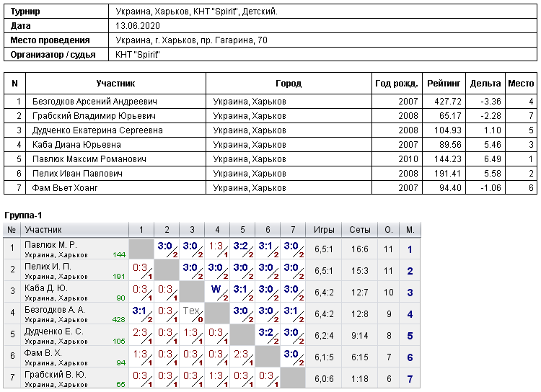Click the Группа-1 heading
Screen dimensions: 541x392
click(23, 215)
